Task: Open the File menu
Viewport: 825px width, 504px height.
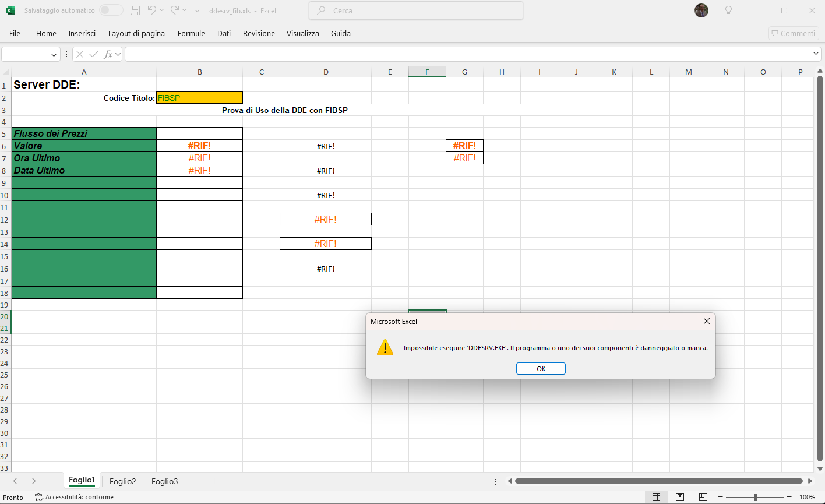Action: 15,33
